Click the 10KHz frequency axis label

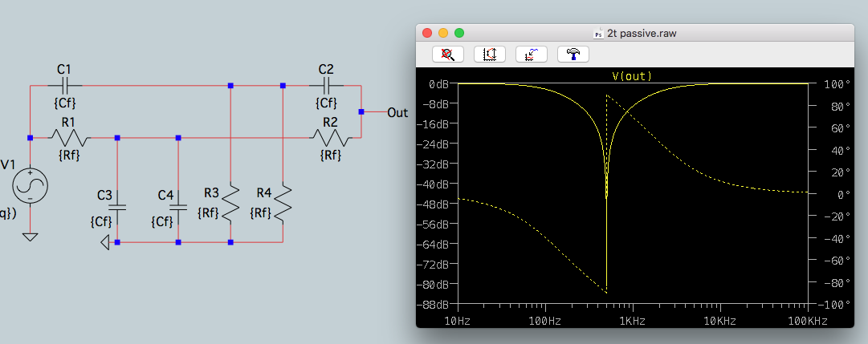719,322
